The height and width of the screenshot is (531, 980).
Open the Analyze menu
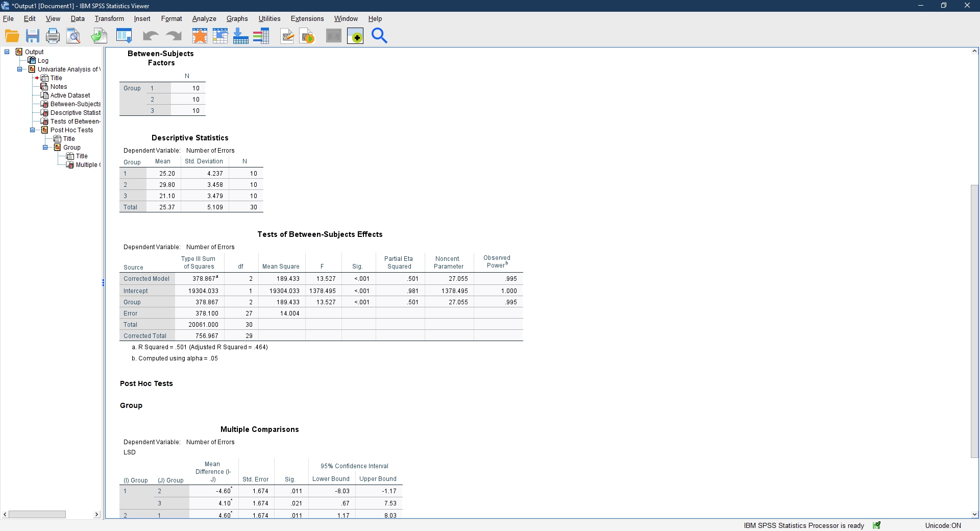point(204,18)
